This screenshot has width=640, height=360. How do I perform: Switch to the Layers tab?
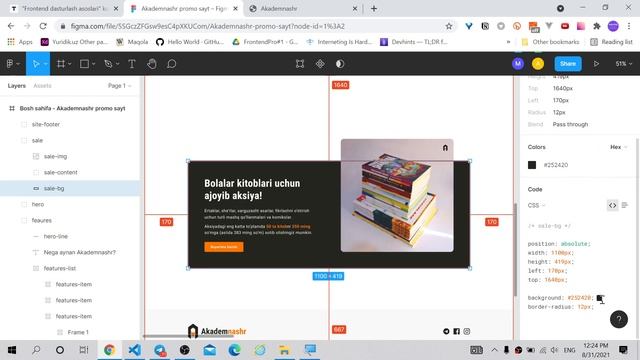pos(17,86)
